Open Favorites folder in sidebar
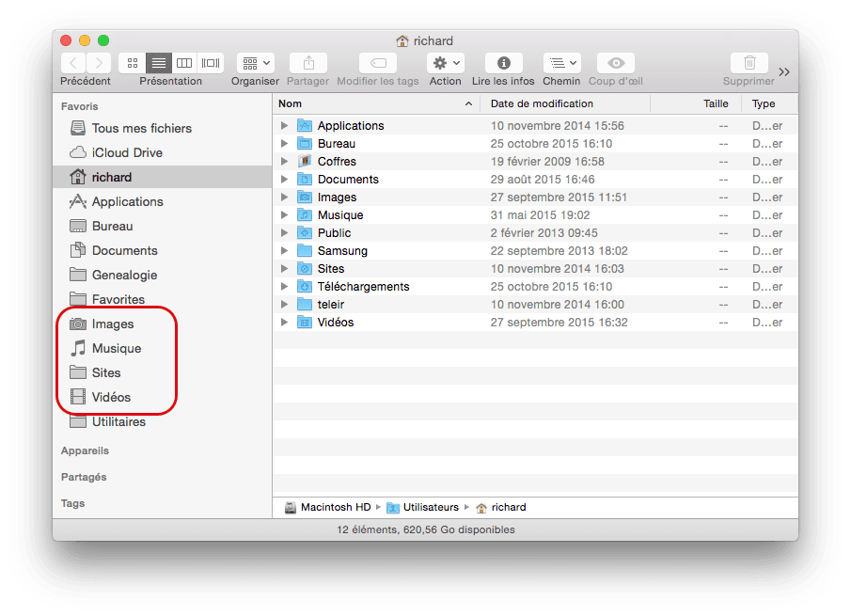Image resolution: width=851 pixels, height=616 pixels. point(163,299)
